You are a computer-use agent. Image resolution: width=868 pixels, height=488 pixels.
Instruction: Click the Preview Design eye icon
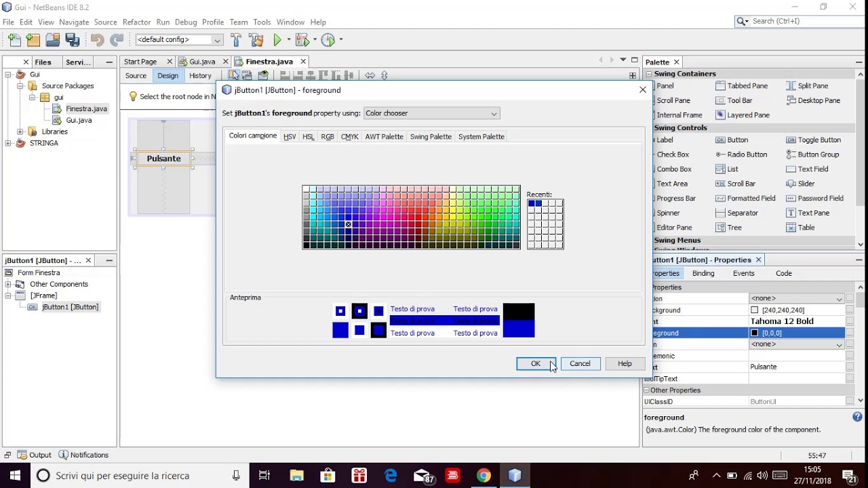pos(264,75)
